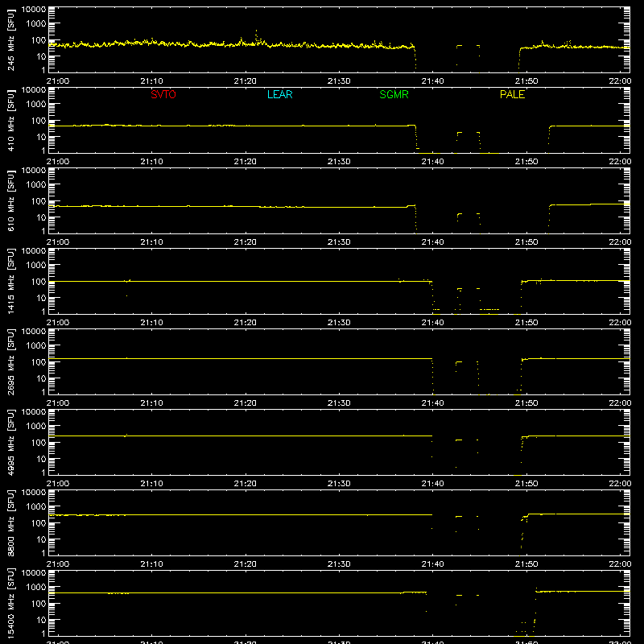Click the 1000 y-axis value of 4995 MHz panel
This screenshot has width=644, height=644.
point(36,427)
